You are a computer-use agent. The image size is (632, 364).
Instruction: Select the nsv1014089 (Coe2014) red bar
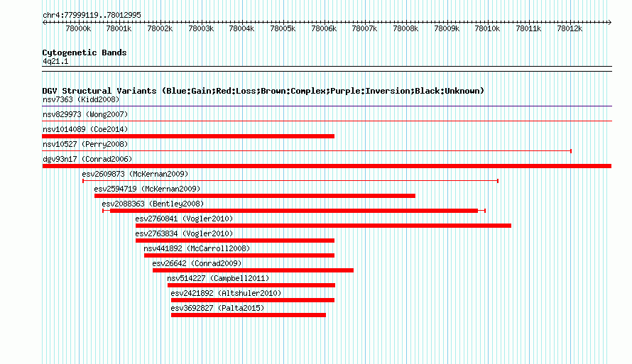pyautogui.click(x=188, y=136)
